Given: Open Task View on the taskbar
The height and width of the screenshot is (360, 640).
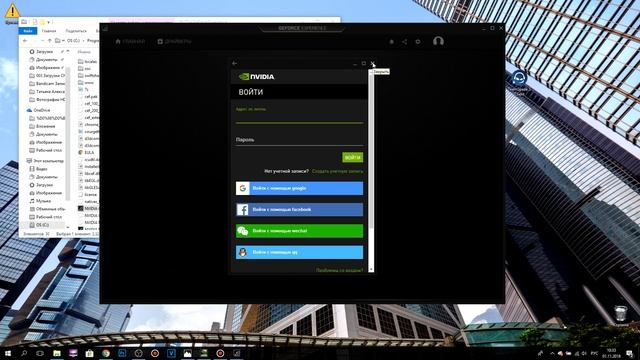Looking at the screenshot, I should (x=40, y=353).
